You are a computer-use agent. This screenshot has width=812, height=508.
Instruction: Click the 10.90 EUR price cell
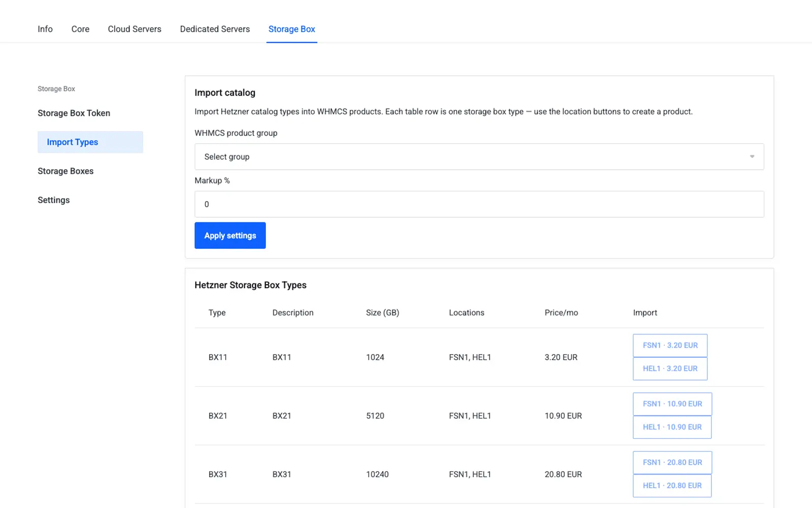[563, 416]
